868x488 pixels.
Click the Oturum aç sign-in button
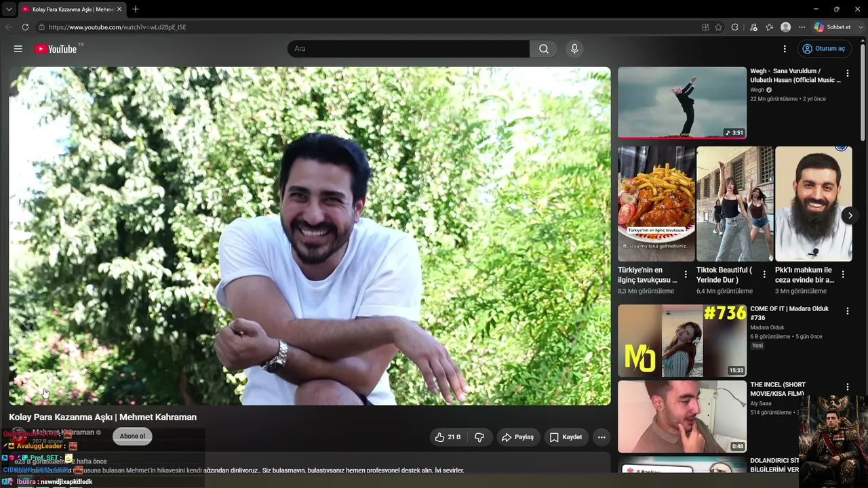(824, 49)
